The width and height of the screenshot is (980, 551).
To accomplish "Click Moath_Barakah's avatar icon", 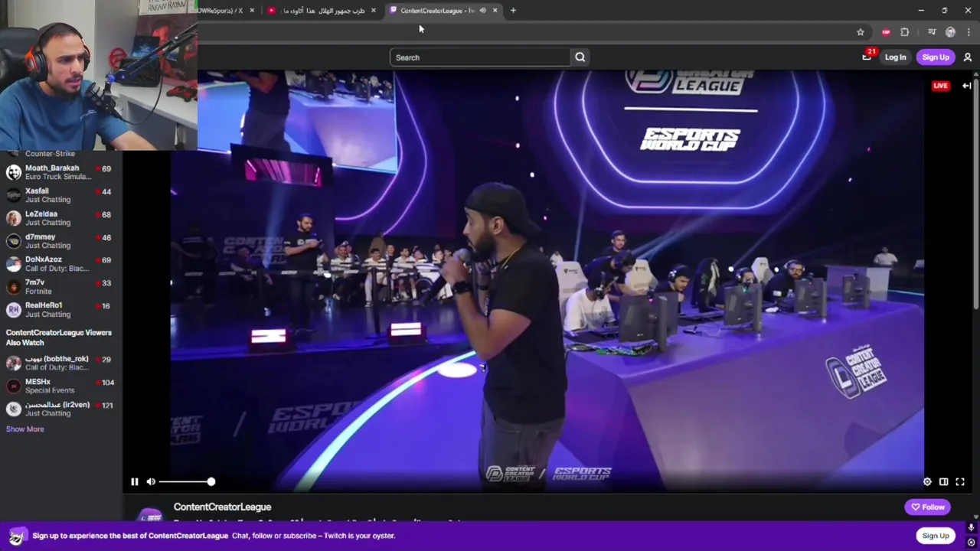I will pos(13,172).
